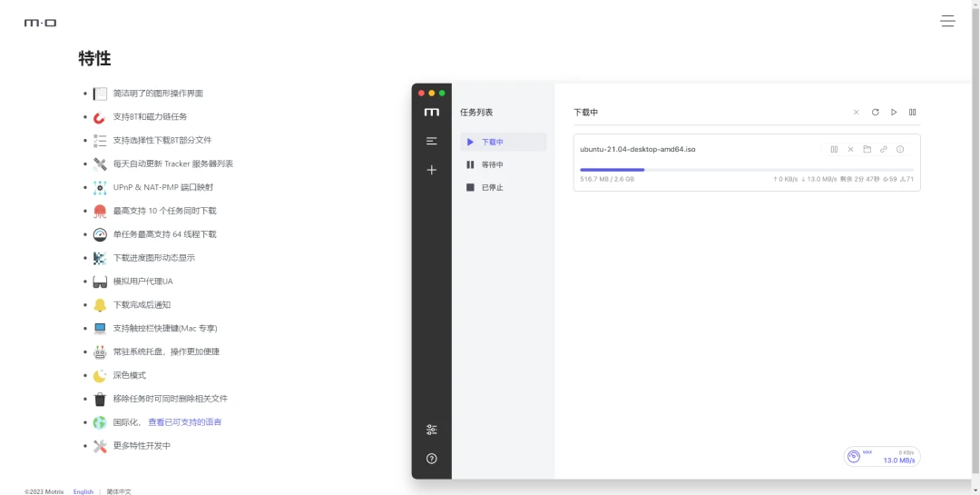
Task: Click the magnet icon for BT feature
Action: pos(100,117)
